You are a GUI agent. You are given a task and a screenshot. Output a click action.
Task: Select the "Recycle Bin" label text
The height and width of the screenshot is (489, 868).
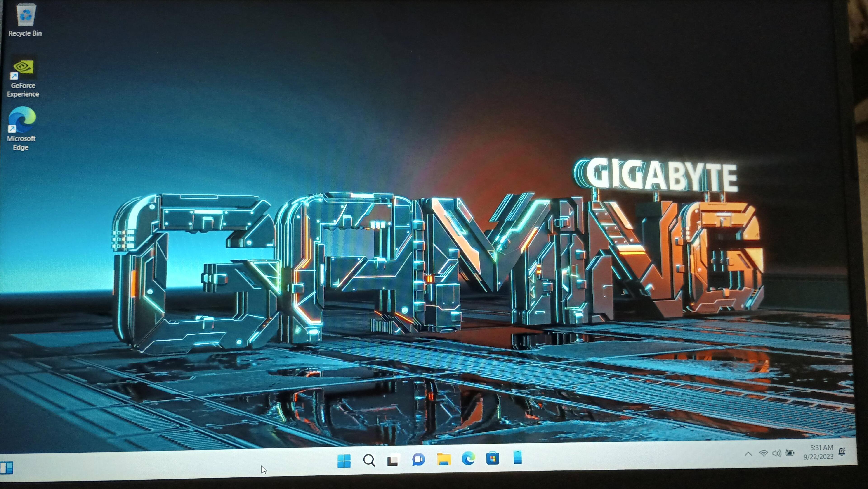[25, 33]
